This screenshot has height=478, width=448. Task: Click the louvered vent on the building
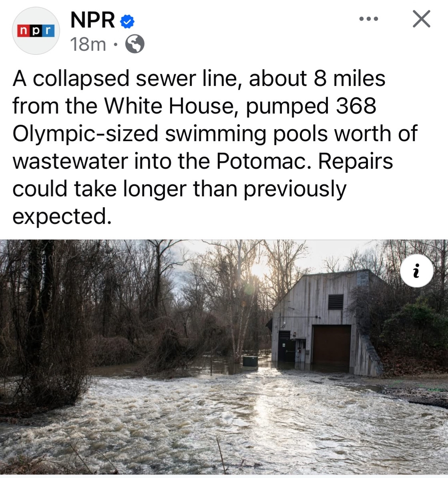click(x=335, y=302)
